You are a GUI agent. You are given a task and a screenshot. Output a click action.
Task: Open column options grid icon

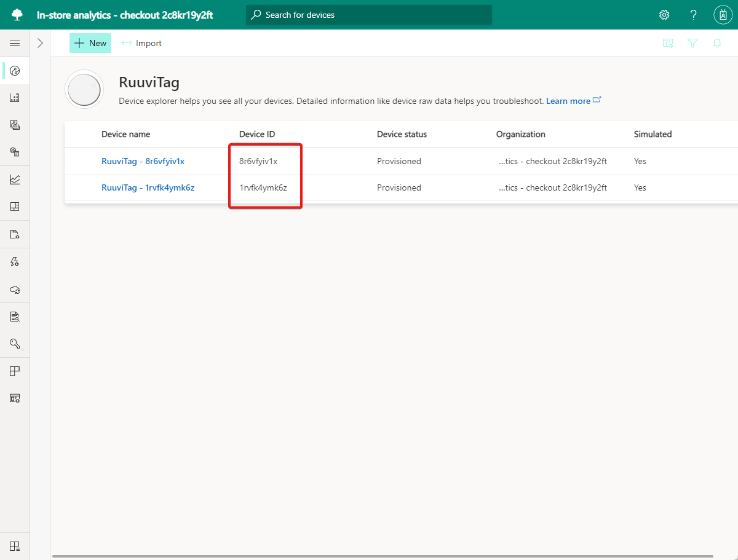tap(668, 43)
